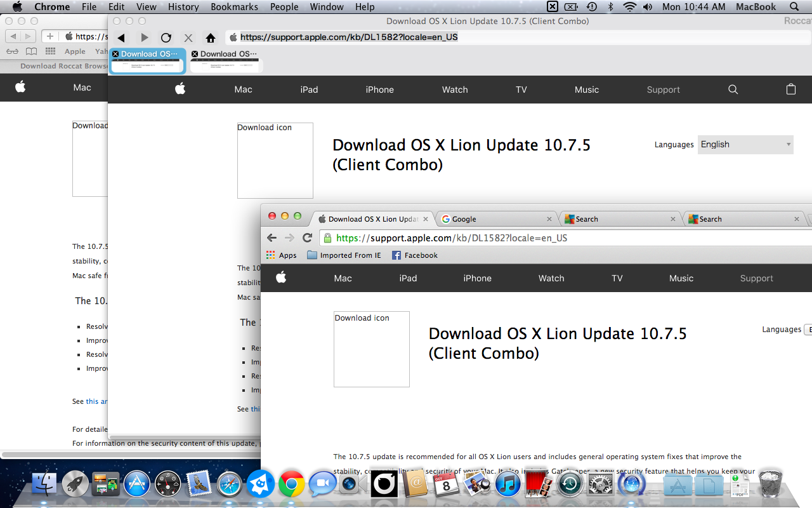
Task: Open Time Machine from the Dock
Action: [x=570, y=484]
